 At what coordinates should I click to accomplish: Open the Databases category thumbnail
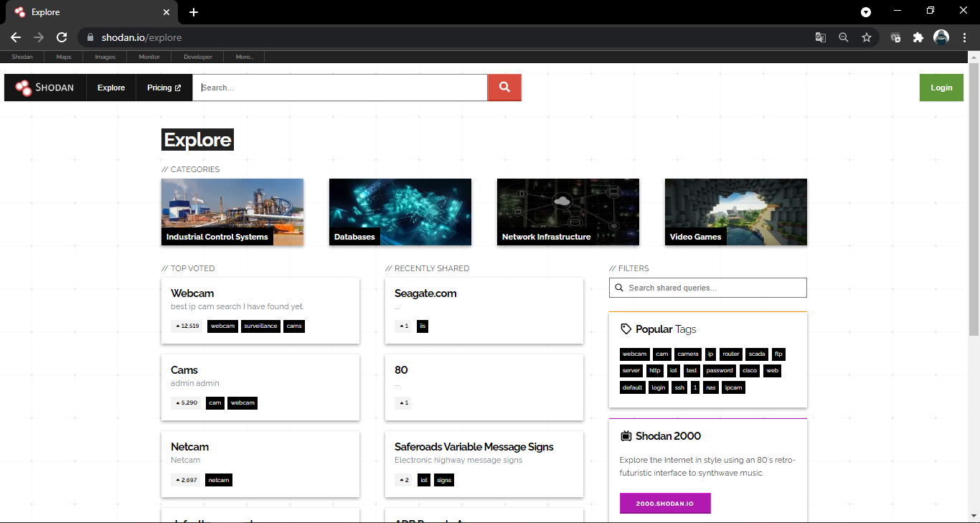[400, 212]
